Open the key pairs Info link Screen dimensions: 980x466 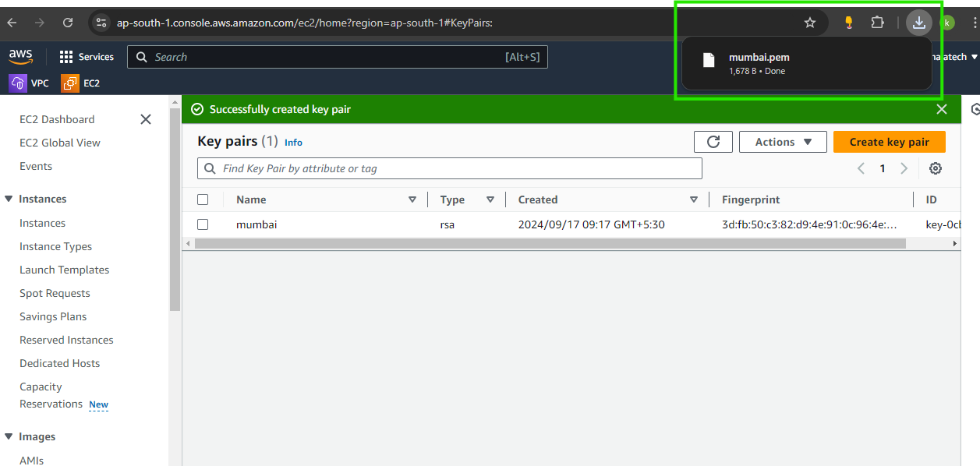(293, 143)
